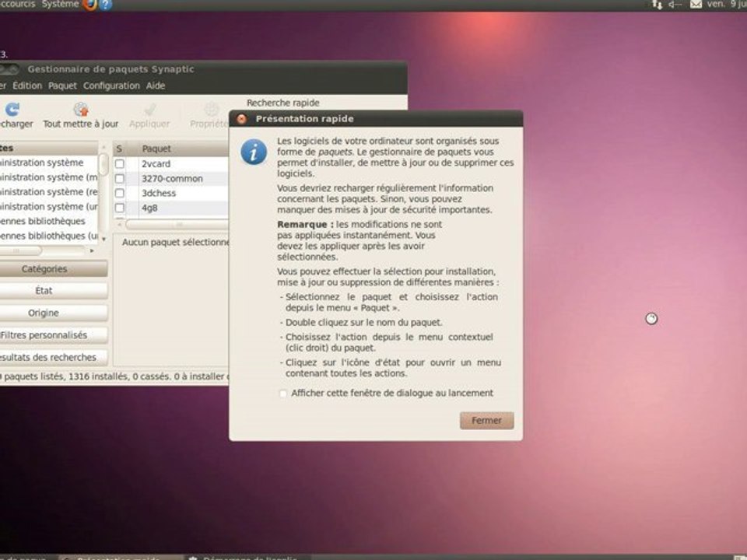Click the 'Résultats des recherches' button
Image resolution: width=747 pixels, height=560 pixels.
point(54,358)
